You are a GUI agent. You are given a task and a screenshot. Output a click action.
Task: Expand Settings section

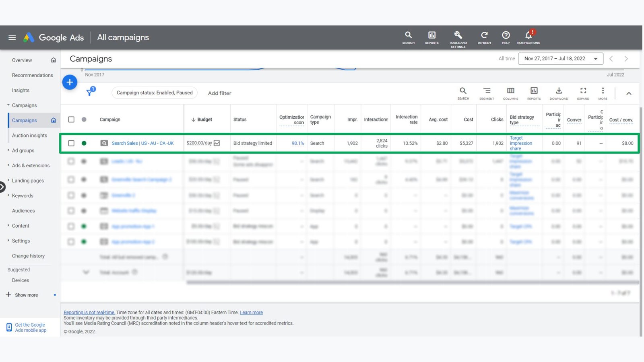click(8, 240)
